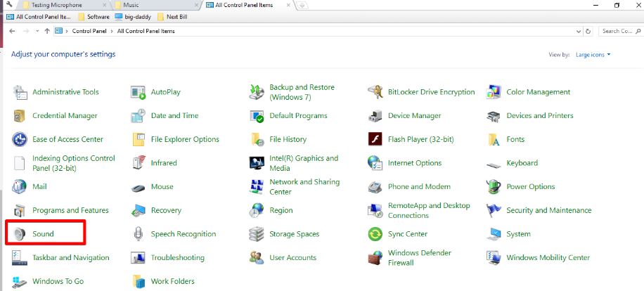Click Indexing Options Control Panel link

[74, 163]
